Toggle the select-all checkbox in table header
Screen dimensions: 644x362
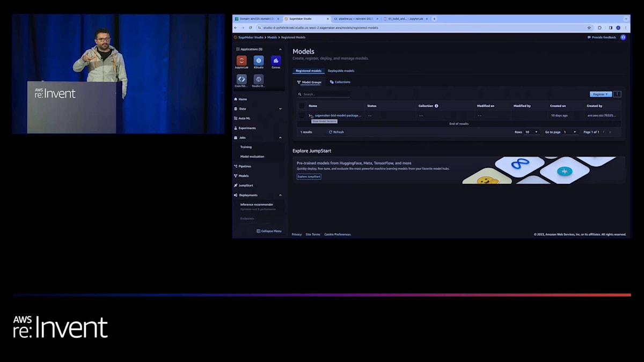[x=302, y=106]
